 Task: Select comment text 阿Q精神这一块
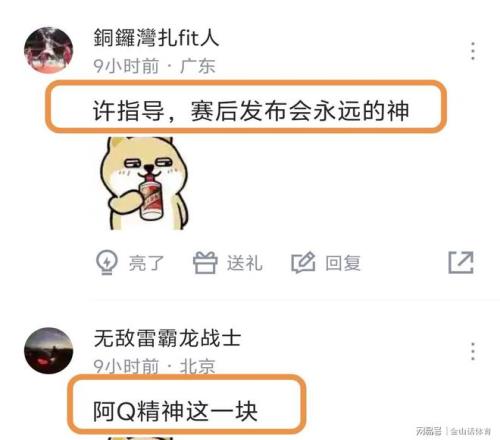coord(175,411)
